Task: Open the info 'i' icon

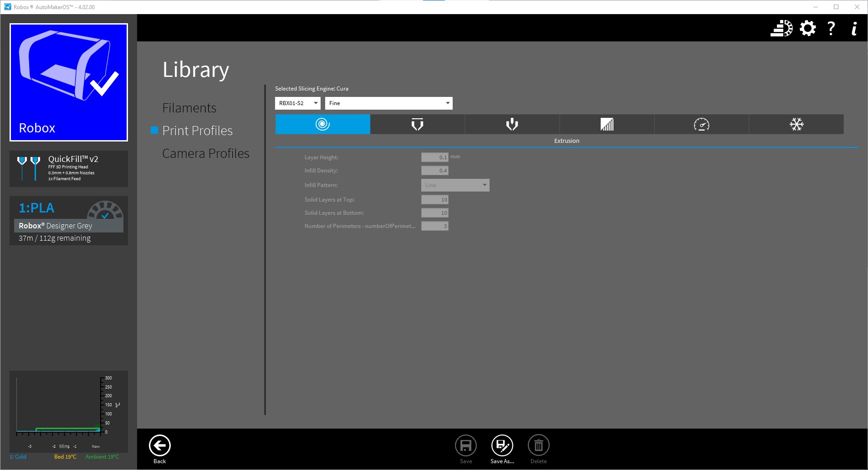Action: [x=854, y=28]
